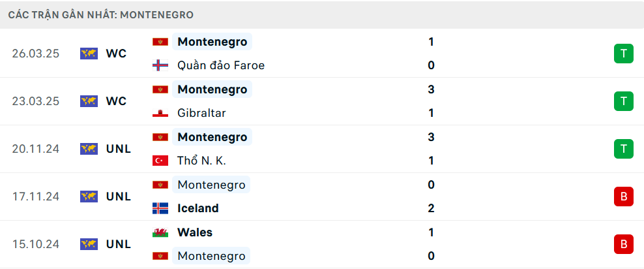The width and height of the screenshot is (644, 269).
Task: Open the Iceland team link
Action: (x=198, y=208)
